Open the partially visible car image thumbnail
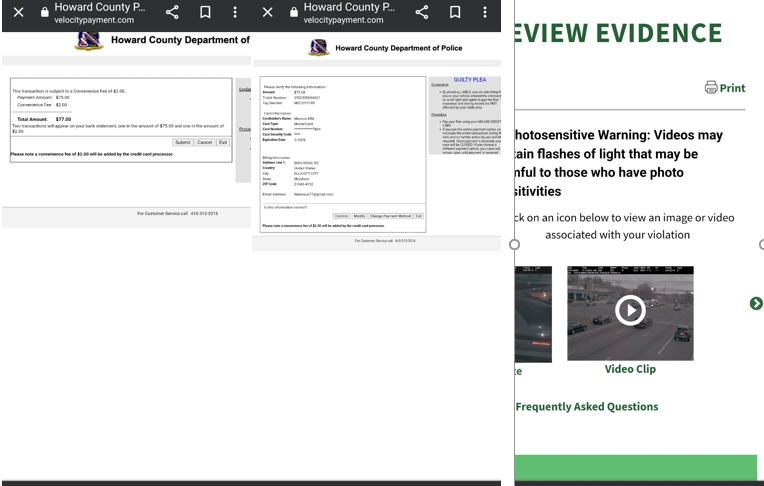Viewport: 764px width, 486px height. point(534,314)
